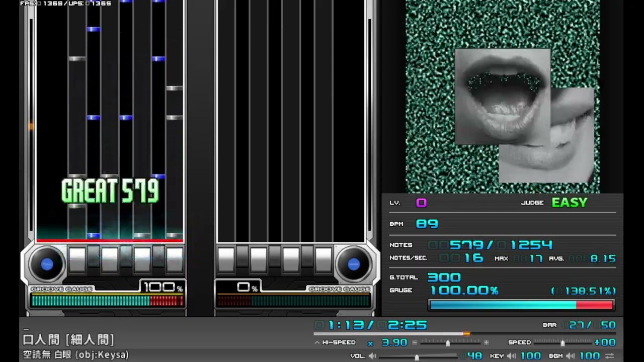Click right player's first white key
Image resolution: width=644 pixels, height=362 pixels.
[x=226, y=260]
